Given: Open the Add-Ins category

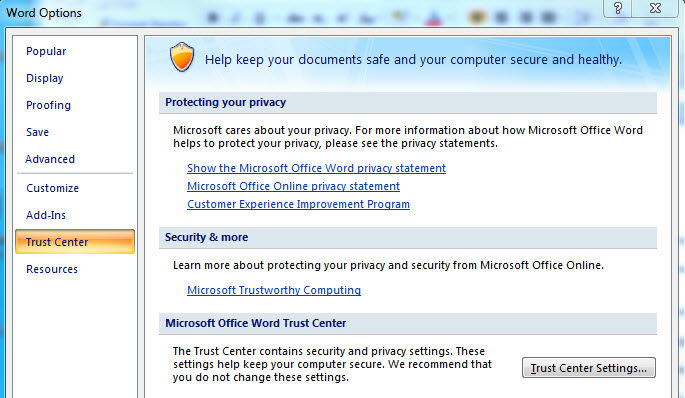Looking at the screenshot, I should point(45,215).
